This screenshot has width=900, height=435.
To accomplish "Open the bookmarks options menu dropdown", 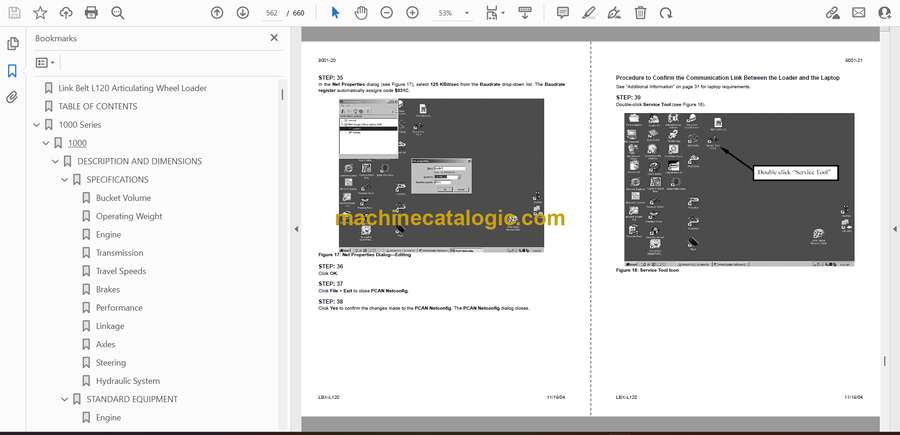I will [45, 62].
